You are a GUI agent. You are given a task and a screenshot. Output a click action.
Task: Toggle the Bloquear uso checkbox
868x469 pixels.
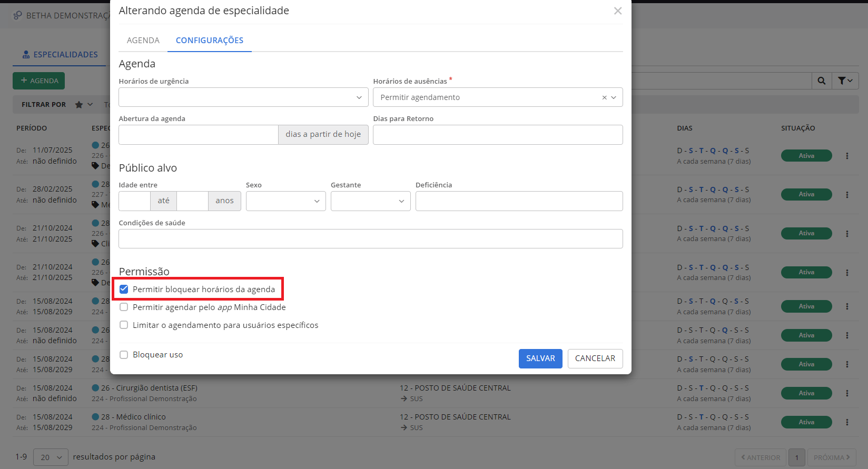[x=124, y=355]
